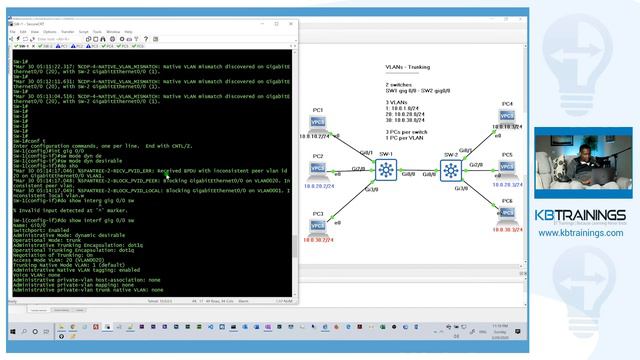The height and width of the screenshot is (360, 640).
Task: Click the Cortana circle icon in taskbar
Action: [35, 331]
